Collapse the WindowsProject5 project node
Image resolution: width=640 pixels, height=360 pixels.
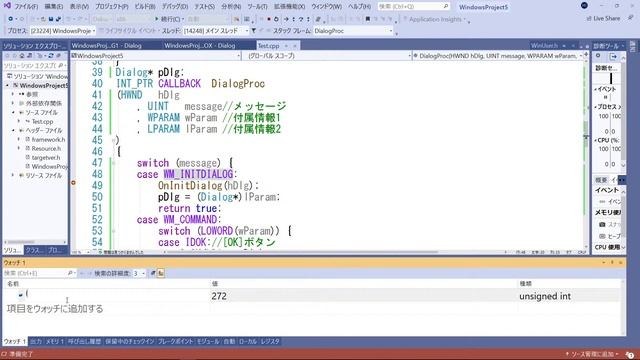coord(7,85)
